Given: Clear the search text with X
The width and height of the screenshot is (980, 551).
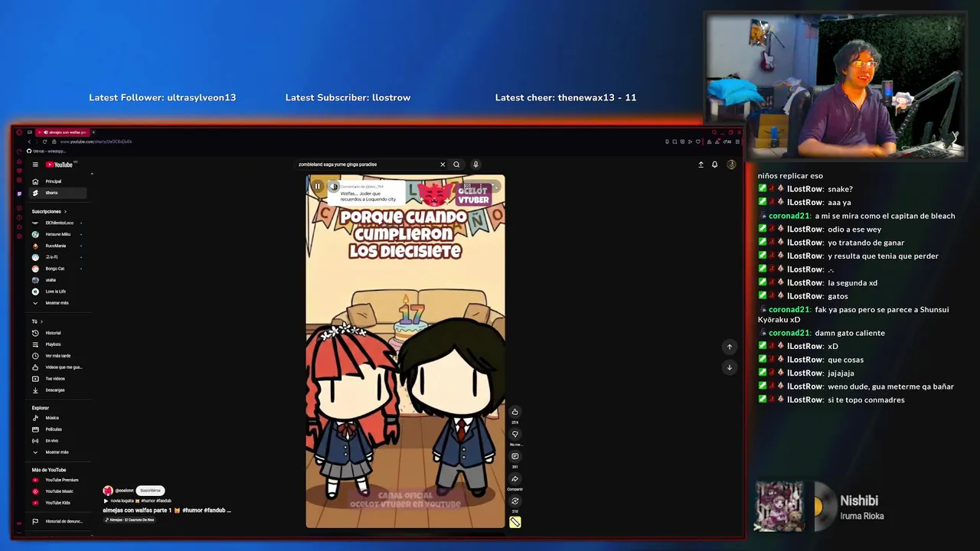Looking at the screenshot, I should (443, 165).
